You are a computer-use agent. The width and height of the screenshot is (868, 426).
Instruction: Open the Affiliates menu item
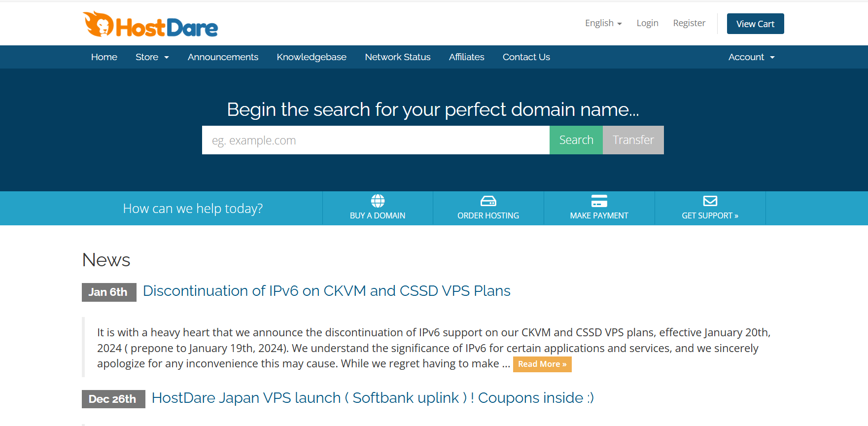point(466,57)
